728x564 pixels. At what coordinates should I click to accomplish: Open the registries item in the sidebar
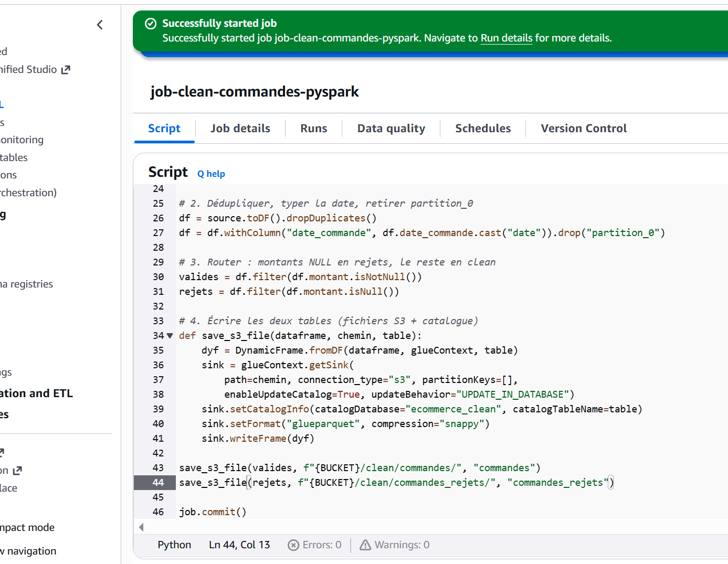click(26, 284)
